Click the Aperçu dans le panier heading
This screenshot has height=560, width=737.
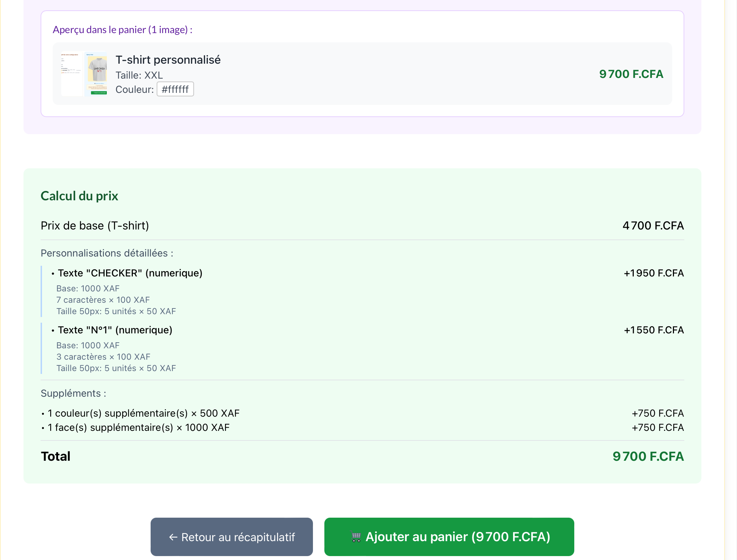tap(122, 30)
